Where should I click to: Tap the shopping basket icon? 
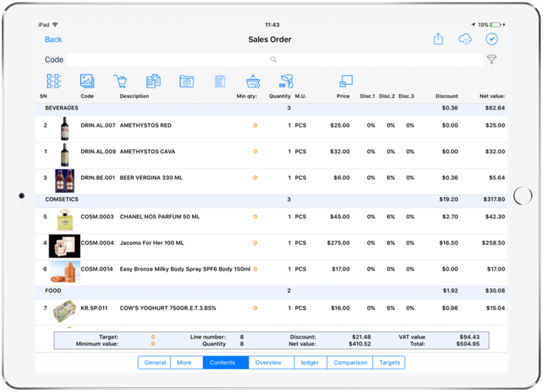click(x=253, y=81)
